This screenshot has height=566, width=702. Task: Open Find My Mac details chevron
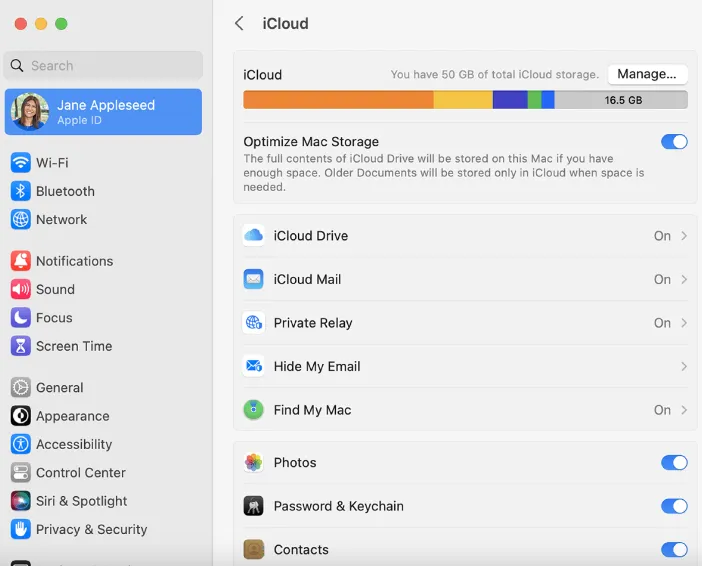[684, 410]
